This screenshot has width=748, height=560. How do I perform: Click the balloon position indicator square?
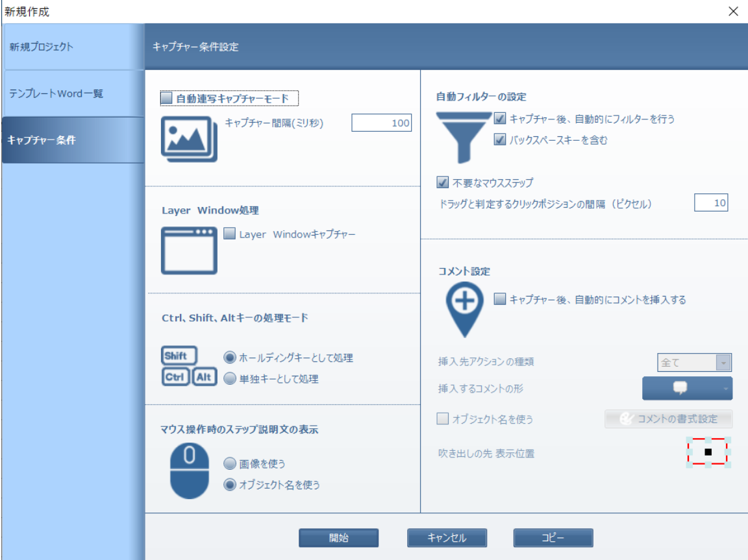point(708,453)
